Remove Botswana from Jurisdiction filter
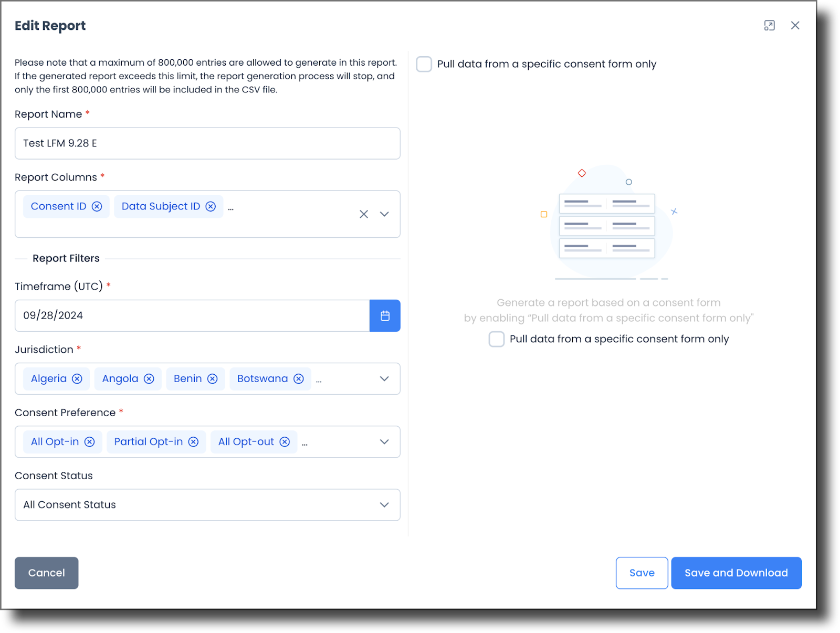 299,378
